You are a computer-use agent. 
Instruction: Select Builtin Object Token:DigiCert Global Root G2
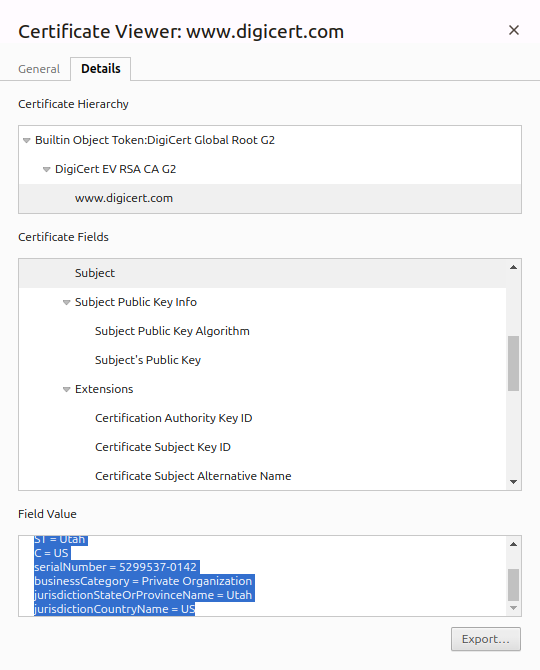tap(155, 140)
